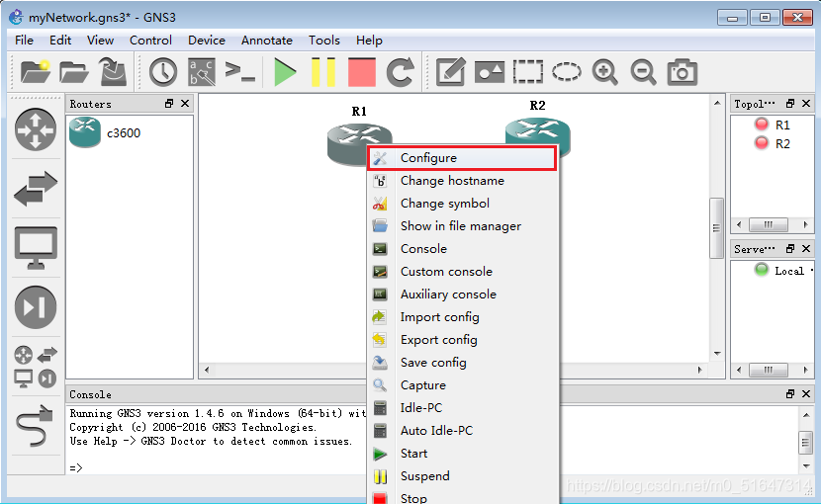Viewport: 821px width, 504px height.
Task: Click the Add a link cable icon
Action: point(35,426)
